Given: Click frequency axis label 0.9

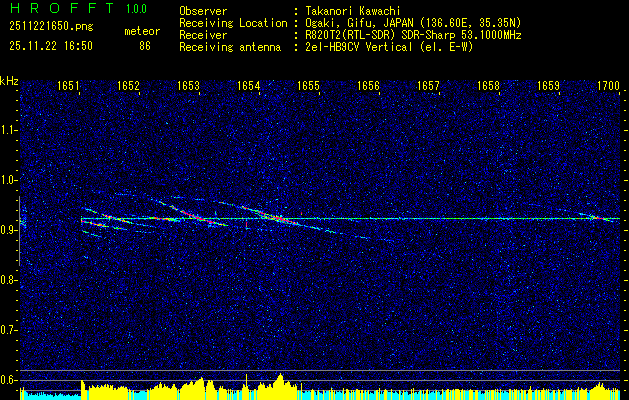Looking at the screenshot, I should pos(9,230).
